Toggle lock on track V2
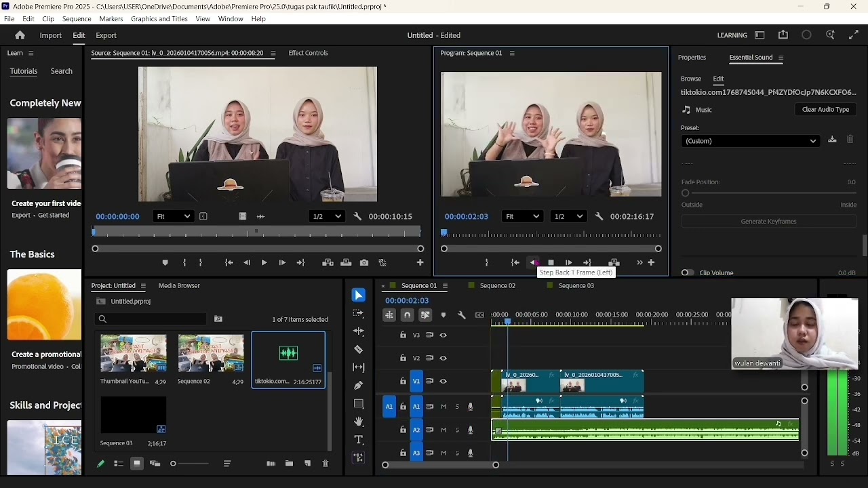 pyautogui.click(x=403, y=358)
